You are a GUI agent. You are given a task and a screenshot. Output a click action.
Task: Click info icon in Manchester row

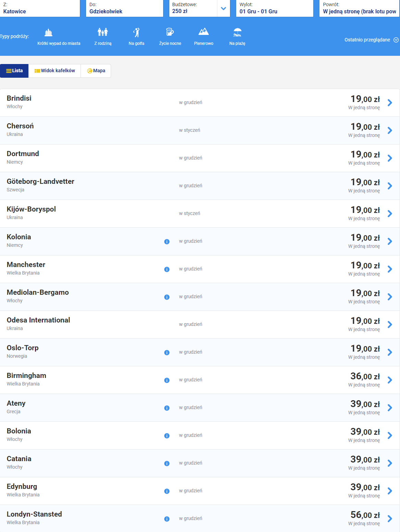[167, 269]
